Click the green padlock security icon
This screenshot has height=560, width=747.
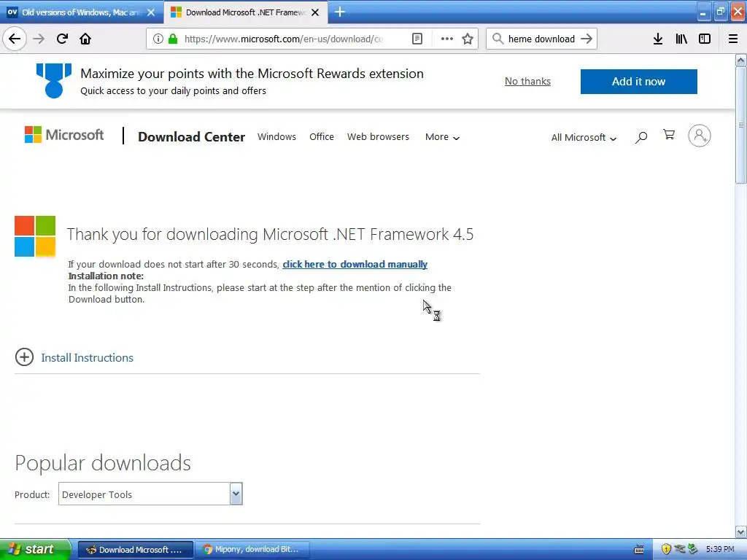click(x=173, y=39)
